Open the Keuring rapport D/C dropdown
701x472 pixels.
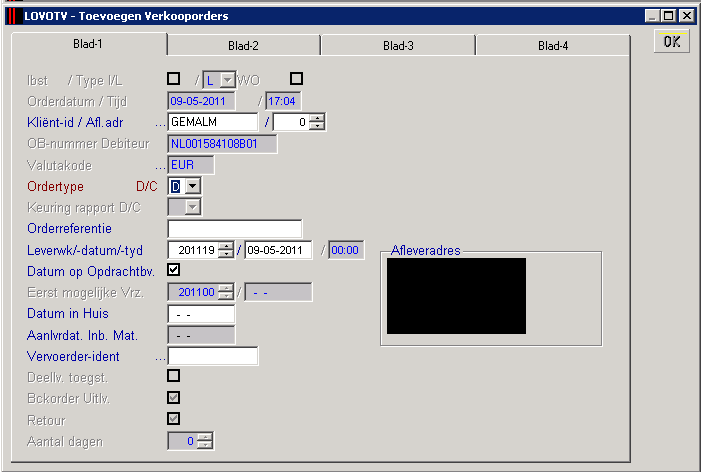(x=193, y=207)
